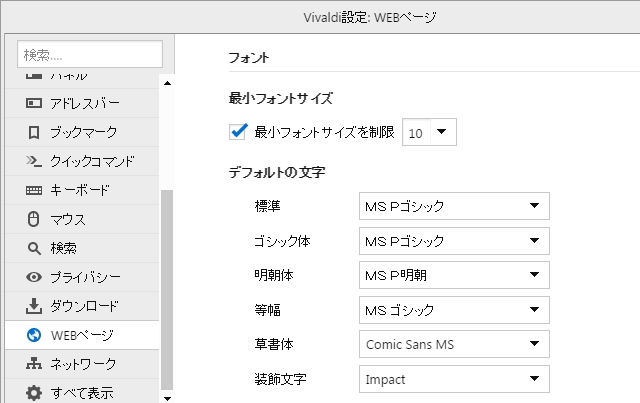Image resolution: width=640 pixels, height=403 pixels.
Task: Open the アドレスバー settings section
Action: coord(82,103)
